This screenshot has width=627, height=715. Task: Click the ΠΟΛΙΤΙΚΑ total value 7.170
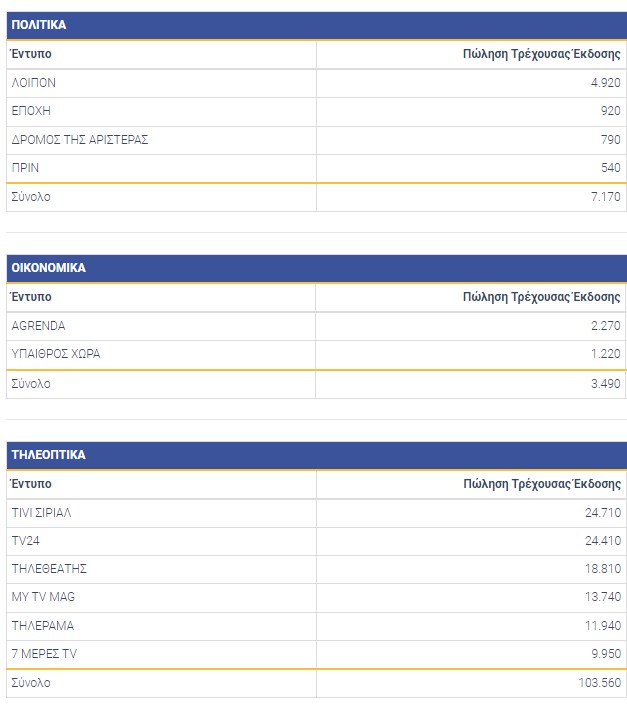(x=605, y=197)
